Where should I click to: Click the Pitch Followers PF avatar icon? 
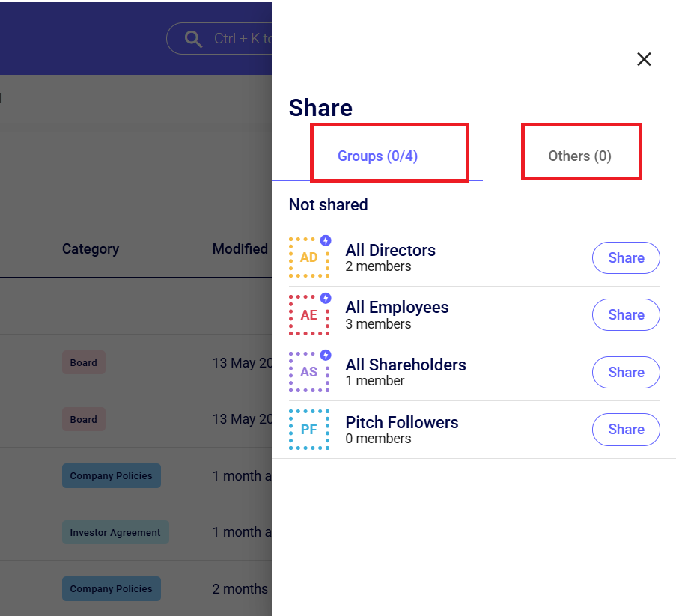coord(309,430)
